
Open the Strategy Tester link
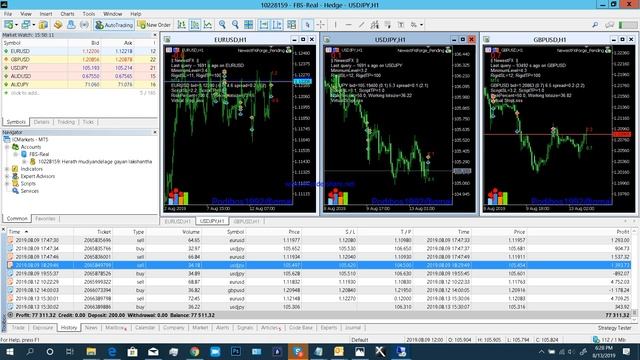(x=614, y=328)
